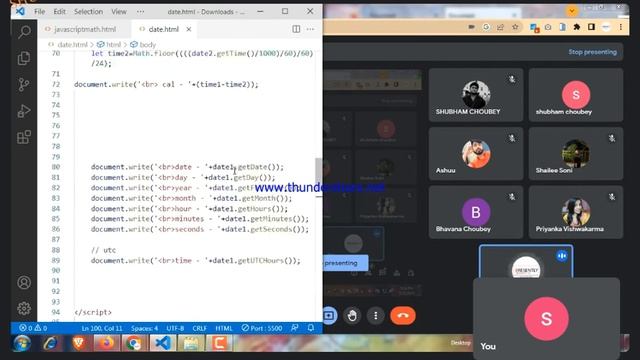Viewport: 640px width, 360px height.
Task: Open the editor More Actions menu
Action: tap(310, 29)
